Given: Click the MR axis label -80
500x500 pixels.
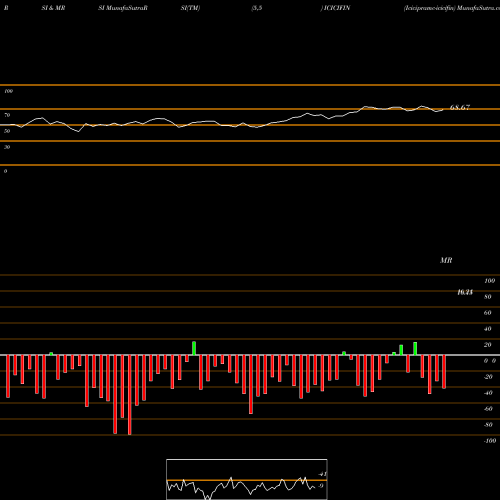Looking at the screenshot, I should pyautogui.click(x=488, y=425).
